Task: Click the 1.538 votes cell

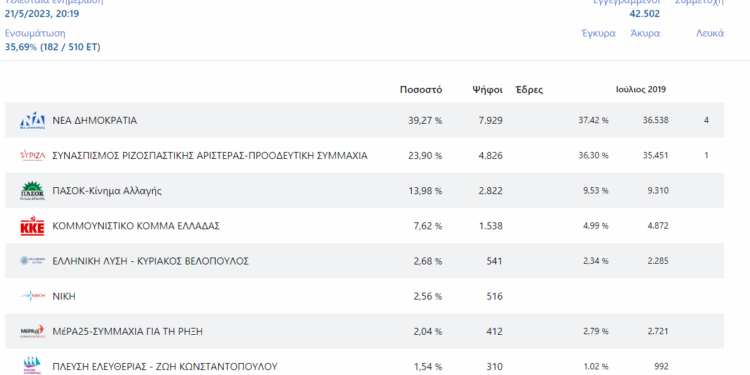Action: pos(491,226)
